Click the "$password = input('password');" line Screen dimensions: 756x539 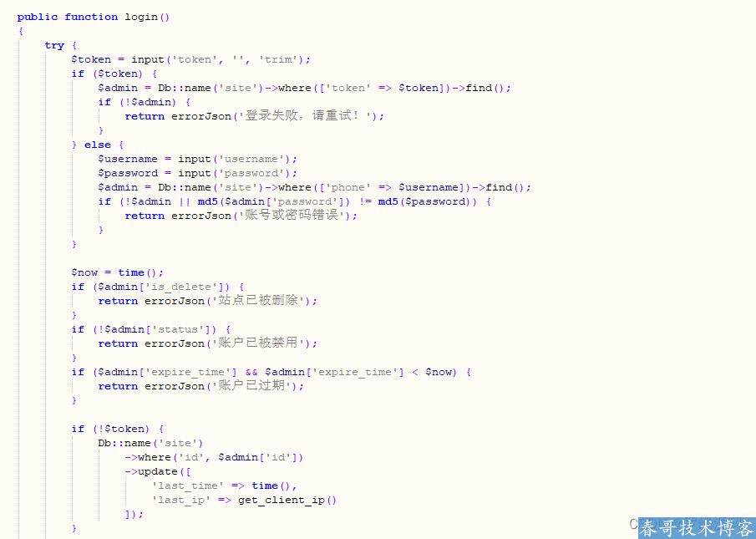click(x=198, y=173)
